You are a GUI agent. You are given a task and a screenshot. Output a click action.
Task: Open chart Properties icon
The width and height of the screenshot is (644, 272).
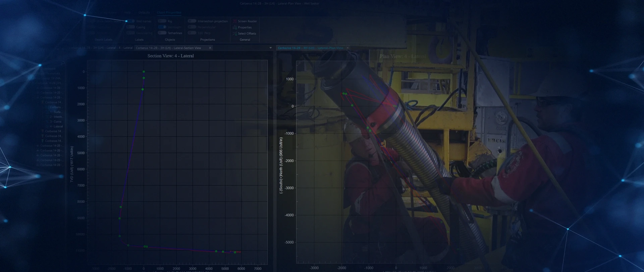point(235,27)
